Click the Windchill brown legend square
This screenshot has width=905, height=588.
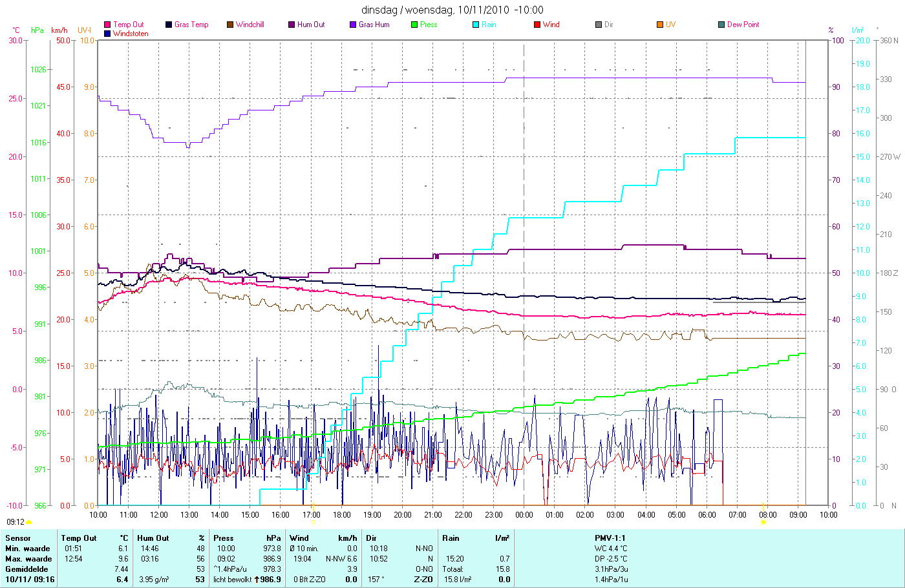230,25
